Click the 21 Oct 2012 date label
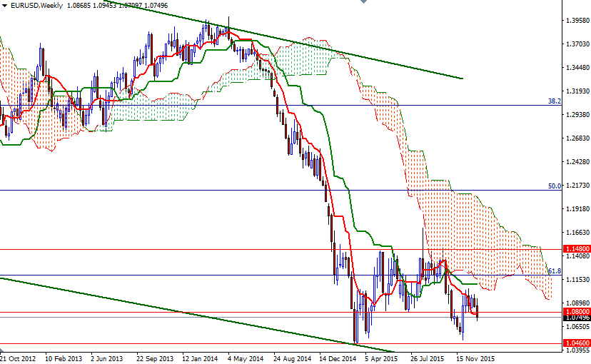This screenshot has width=591, height=364. point(18,359)
